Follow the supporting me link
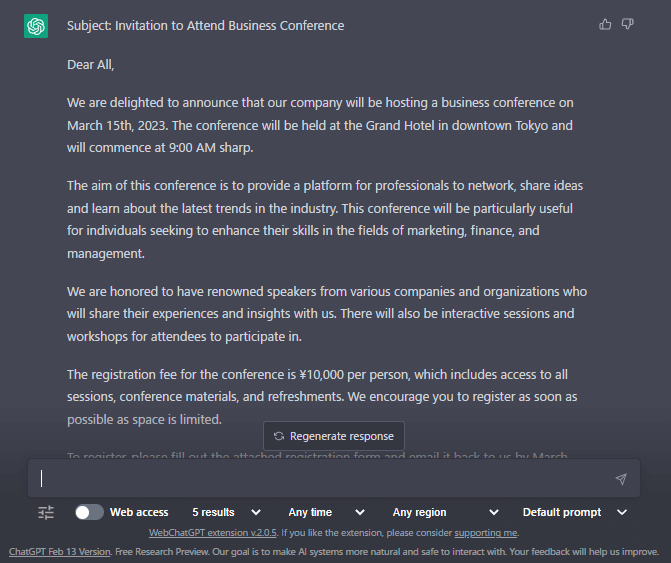671x563 pixels. tap(486, 533)
